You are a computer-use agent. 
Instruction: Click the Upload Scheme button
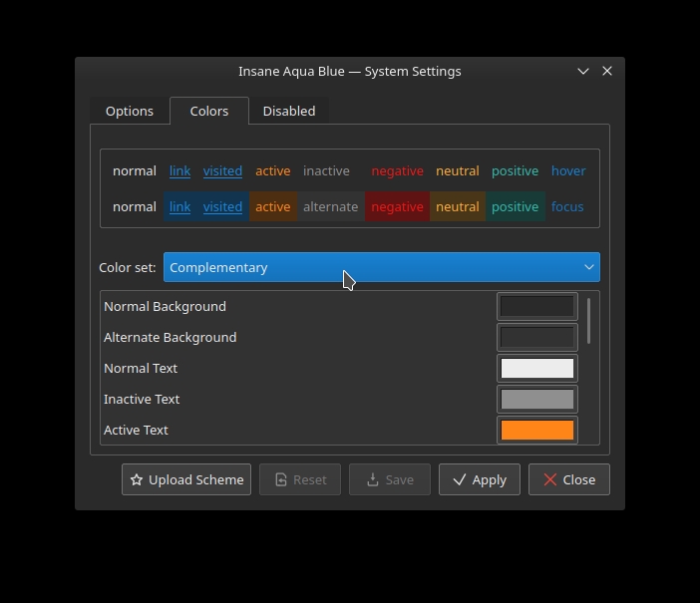click(x=186, y=479)
